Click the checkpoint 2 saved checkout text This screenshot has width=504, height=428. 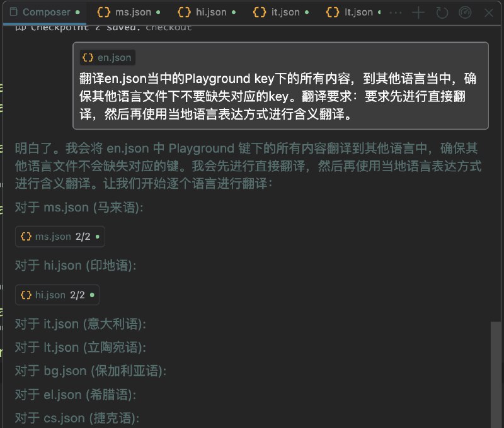103,28
